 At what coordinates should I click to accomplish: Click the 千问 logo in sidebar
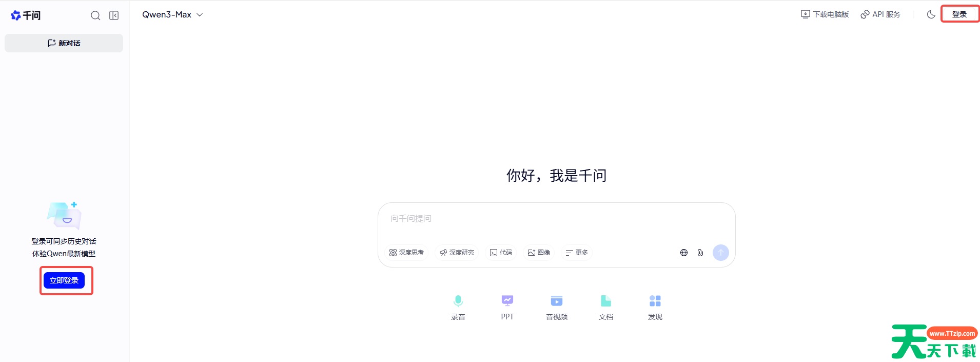pos(26,15)
